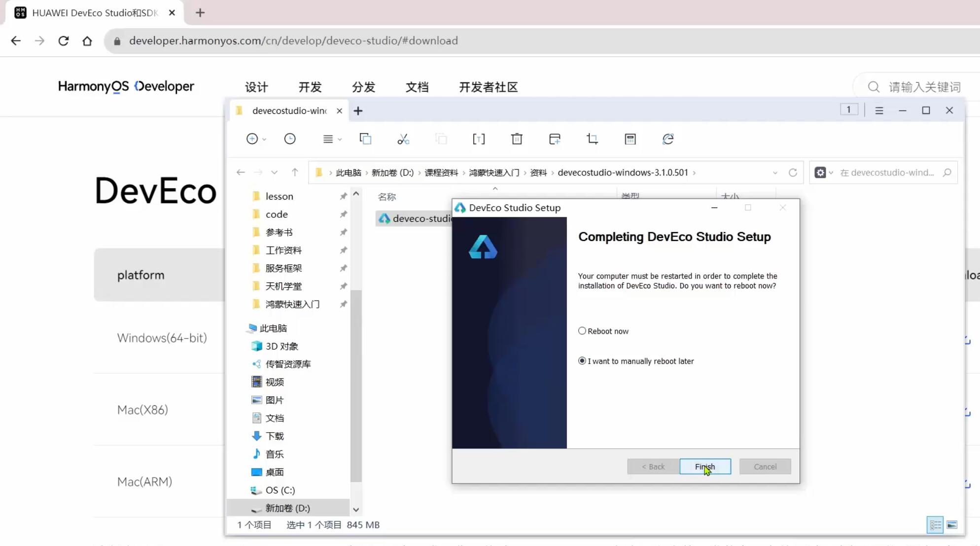Click the browser URL address bar
980x546 pixels.
click(542, 41)
